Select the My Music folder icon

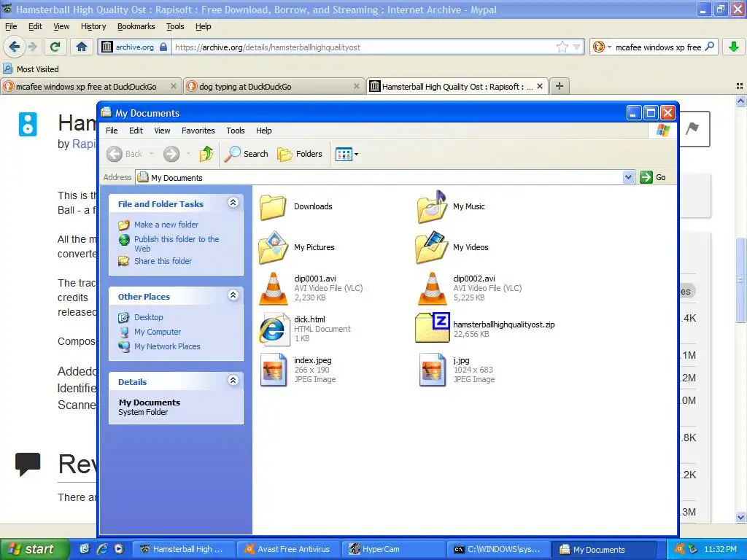click(432, 206)
